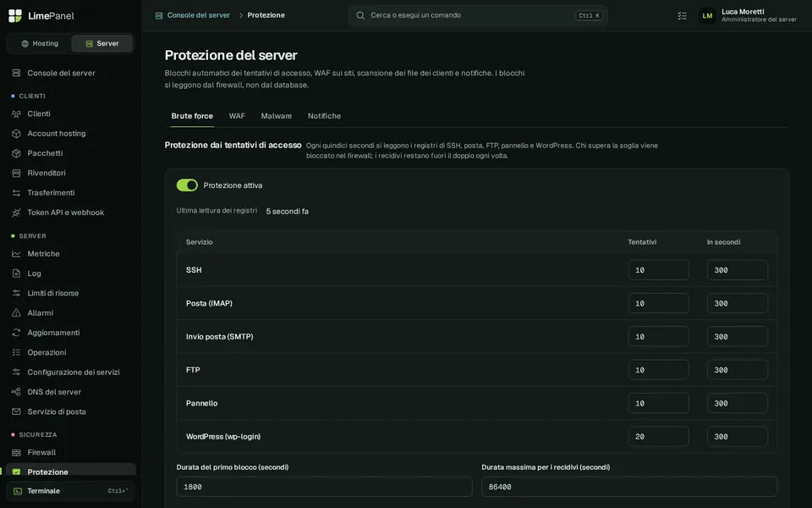Image resolution: width=812 pixels, height=508 pixels.
Task: Click the 'Protezione dai tentativi di accesso' heading
Action: 233,145
